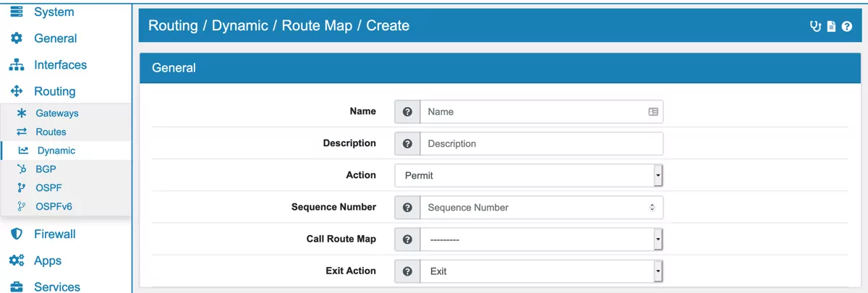Viewport: 868px width, 293px height.
Task: Click the System sidebar icon
Action: pyautogui.click(x=16, y=12)
